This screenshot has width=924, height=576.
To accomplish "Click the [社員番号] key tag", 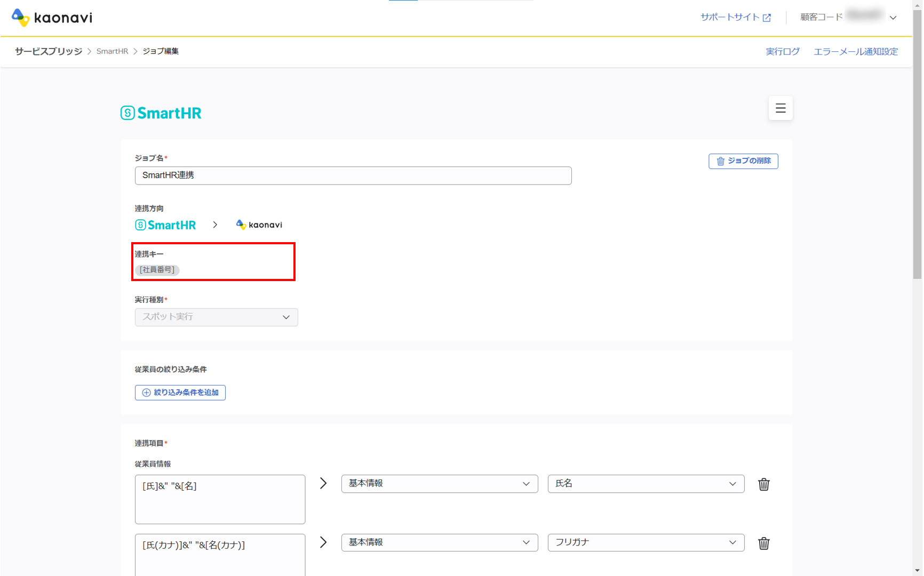I will coord(157,270).
